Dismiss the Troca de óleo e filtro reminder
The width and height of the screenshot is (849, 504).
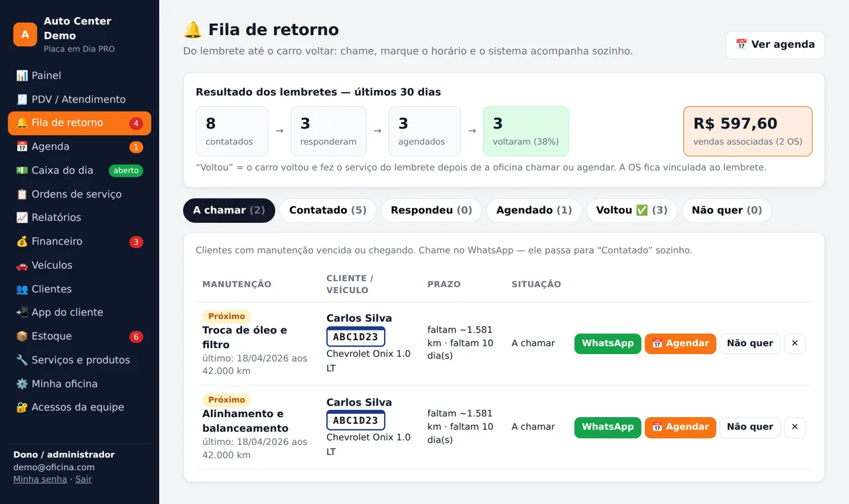(795, 344)
